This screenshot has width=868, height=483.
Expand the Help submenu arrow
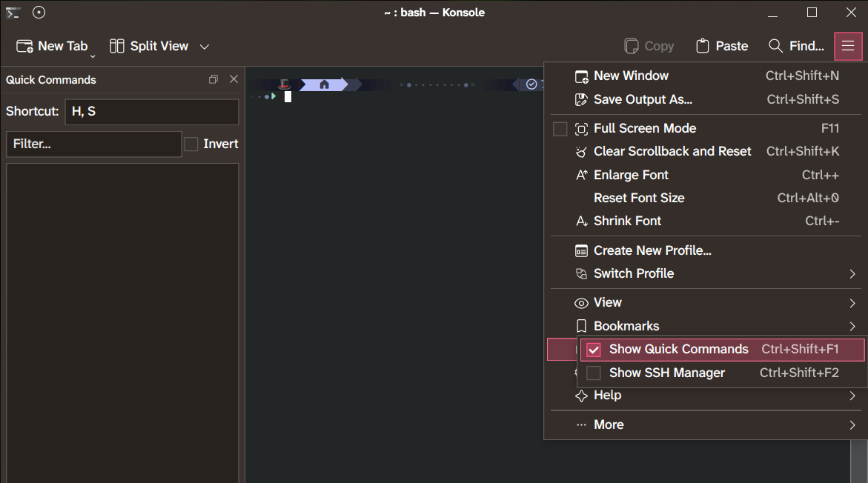point(852,396)
